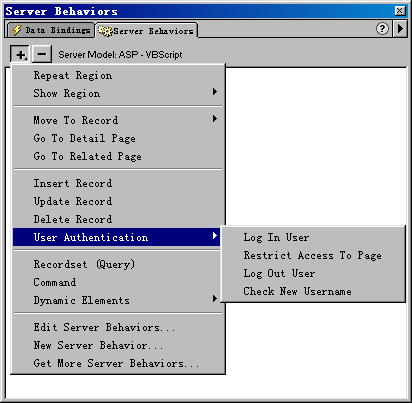Choose Log In User from submenu
This screenshot has width=412, height=403.
pyautogui.click(x=313, y=237)
